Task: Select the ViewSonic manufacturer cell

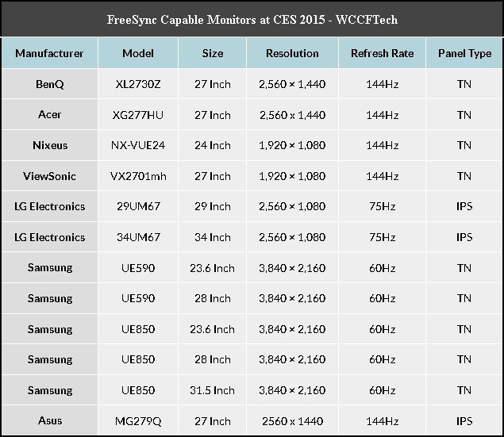Action: click(x=49, y=176)
